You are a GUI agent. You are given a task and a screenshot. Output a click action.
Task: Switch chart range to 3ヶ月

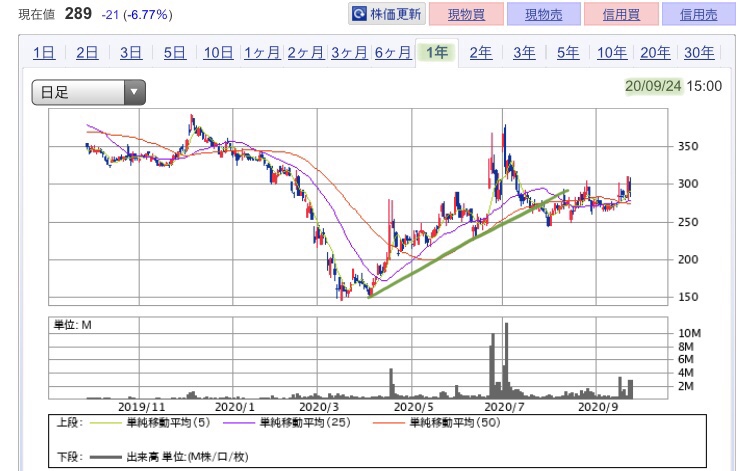coord(349,52)
